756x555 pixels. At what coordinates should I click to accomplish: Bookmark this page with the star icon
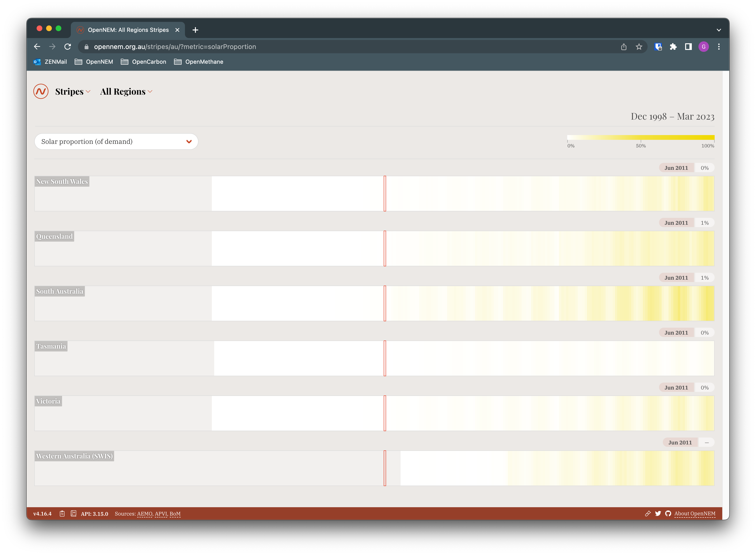(639, 47)
